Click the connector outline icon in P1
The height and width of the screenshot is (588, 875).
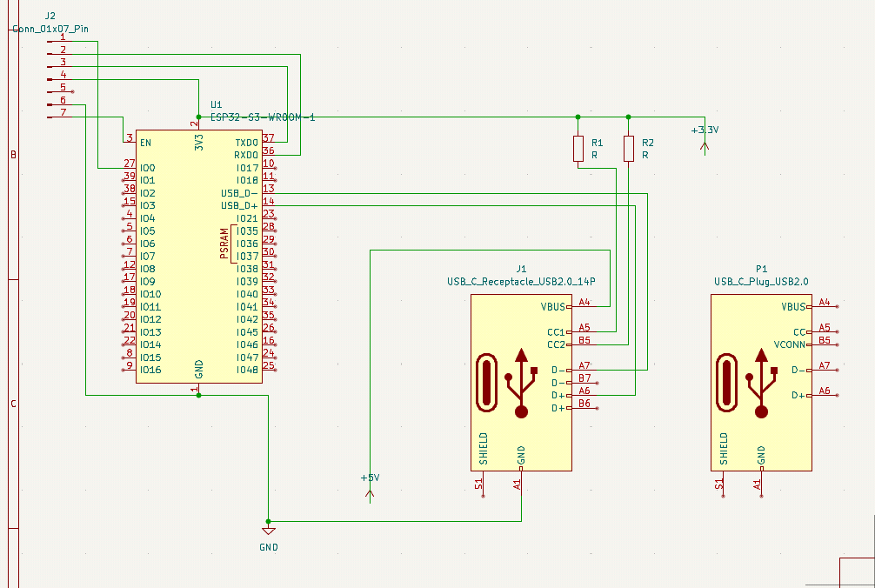726,382
